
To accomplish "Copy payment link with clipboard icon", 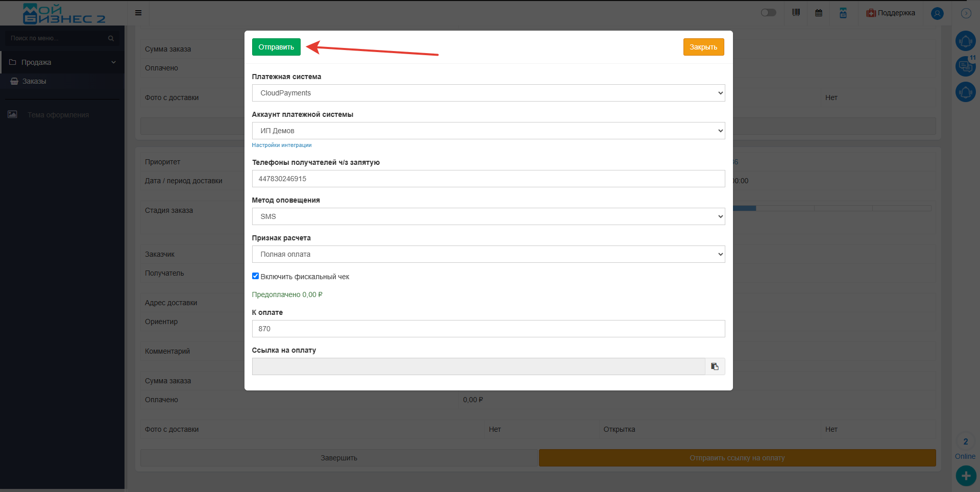I will click(715, 366).
